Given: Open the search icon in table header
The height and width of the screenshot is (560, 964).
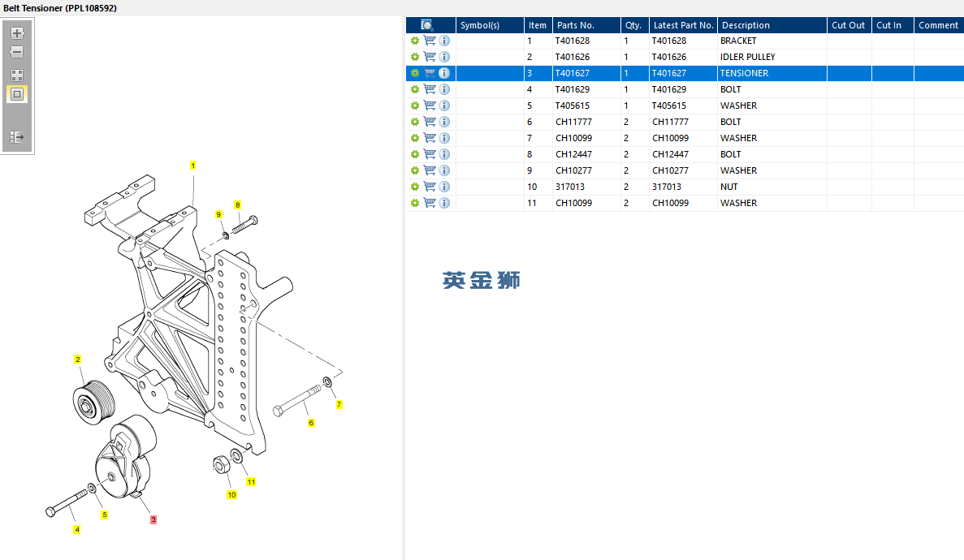Looking at the screenshot, I should [426, 25].
